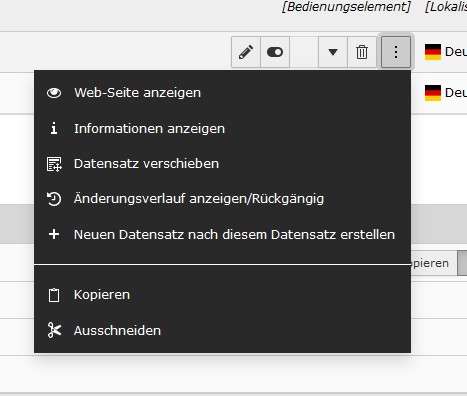467x396 pixels.
Task: Toggle the record visibility switch
Action: [275, 52]
